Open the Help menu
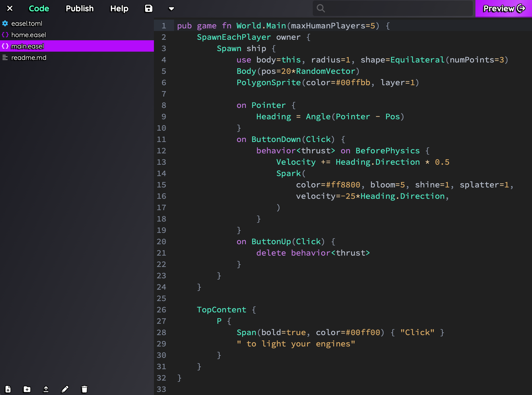 (x=119, y=8)
